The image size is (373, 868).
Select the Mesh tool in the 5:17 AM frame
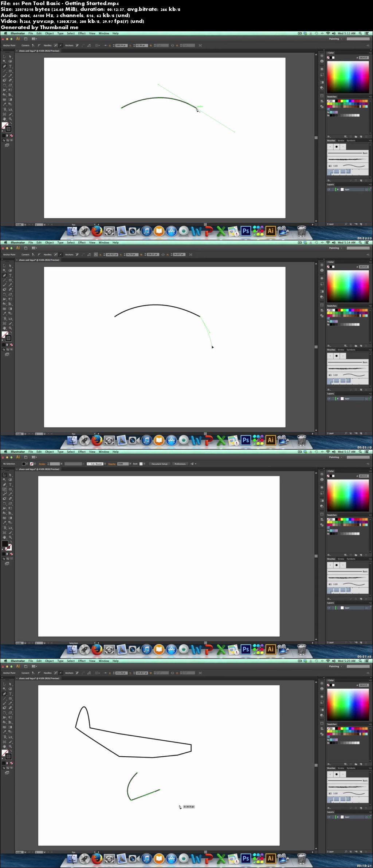pos(4,518)
